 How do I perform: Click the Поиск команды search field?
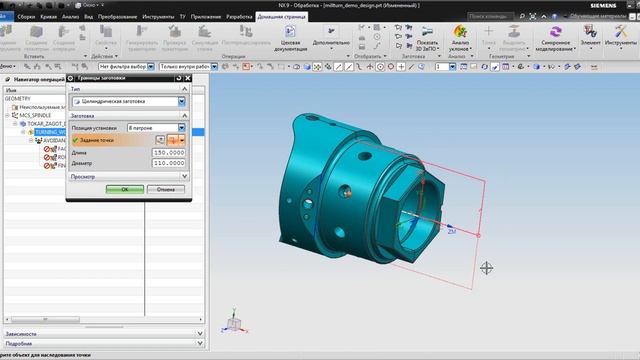pos(491,16)
